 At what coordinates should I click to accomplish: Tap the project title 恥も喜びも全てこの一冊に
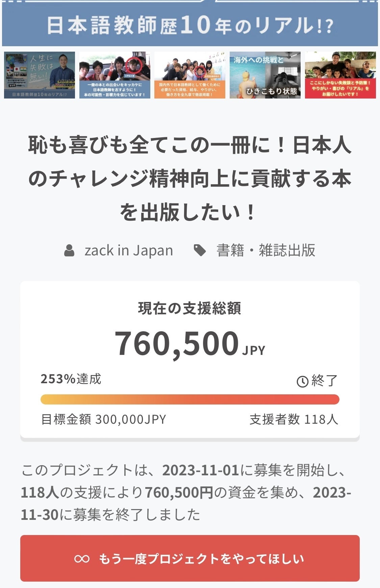click(x=190, y=179)
